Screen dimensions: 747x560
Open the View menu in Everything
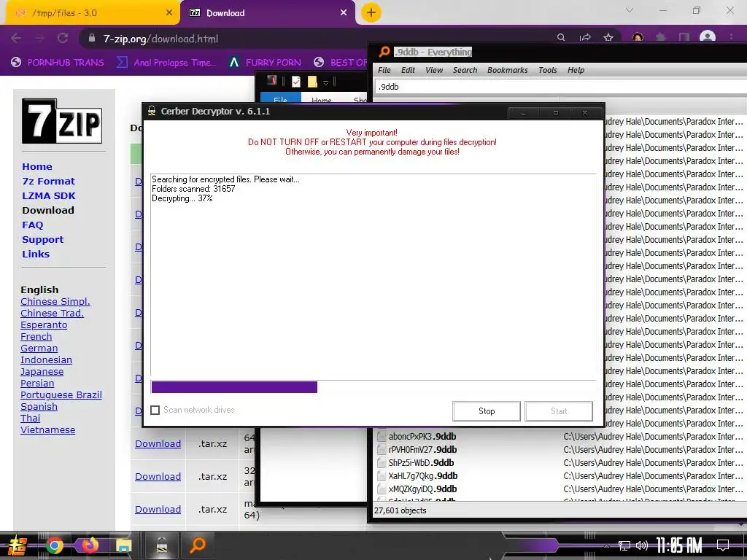click(x=434, y=70)
